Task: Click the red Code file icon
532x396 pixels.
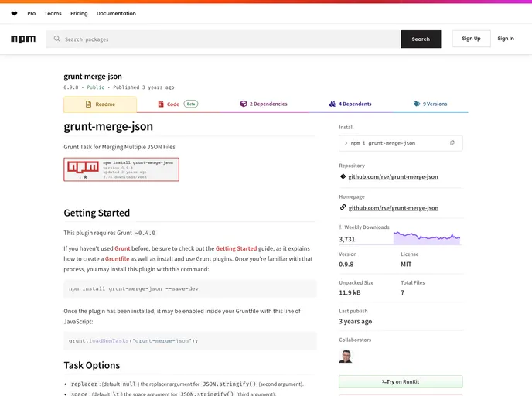Action: [161, 104]
